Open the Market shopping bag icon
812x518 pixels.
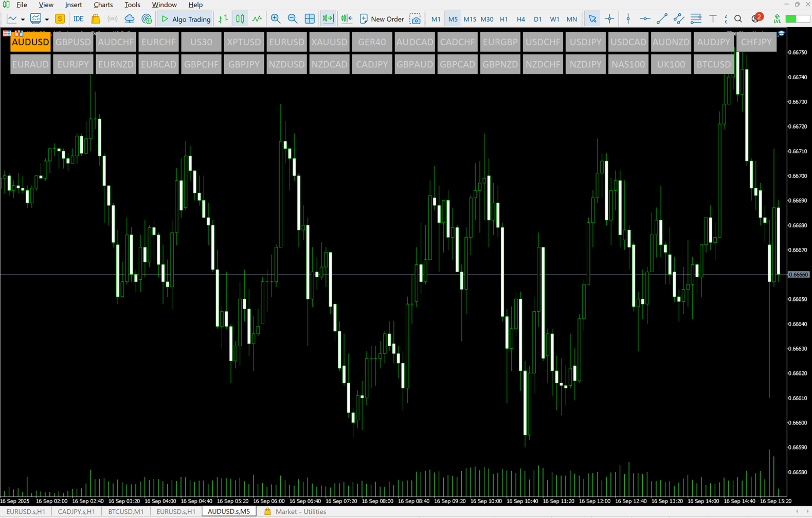coord(96,19)
